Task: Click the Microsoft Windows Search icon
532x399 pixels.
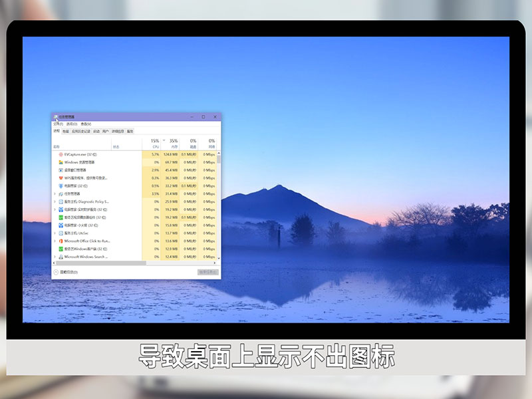Action: pyautogui.click(x=61, y=257)
